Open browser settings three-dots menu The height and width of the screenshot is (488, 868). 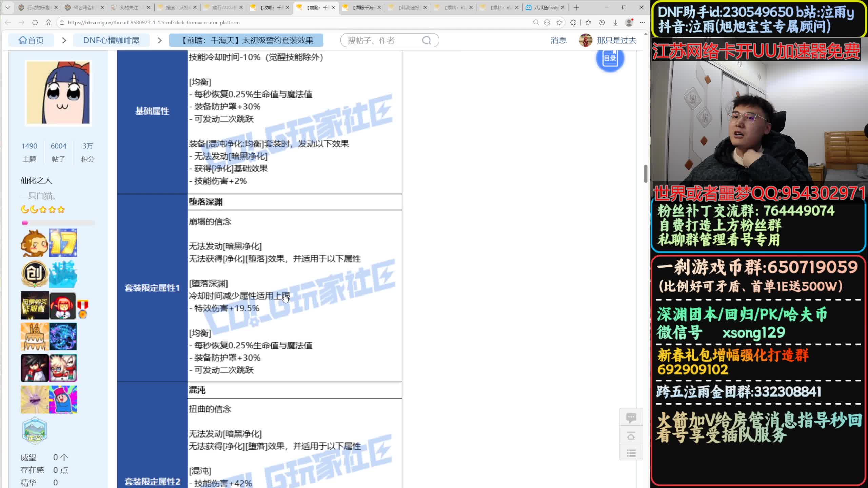coord(642,23)
